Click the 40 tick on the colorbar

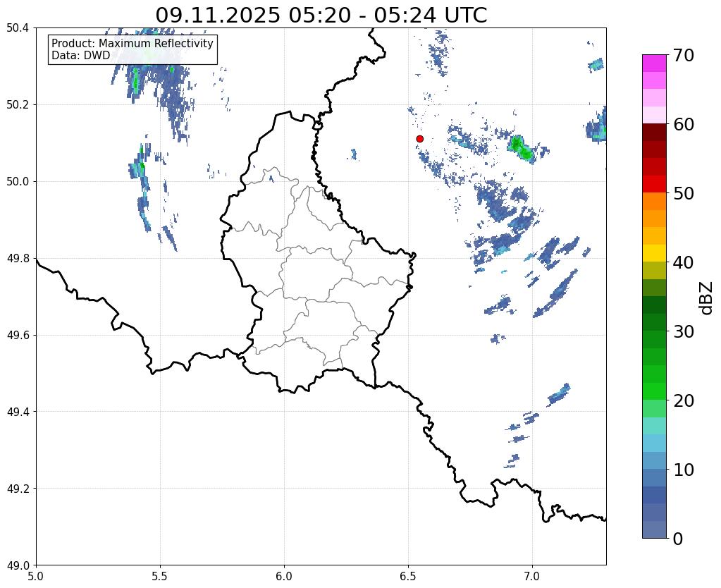point(684,262)
